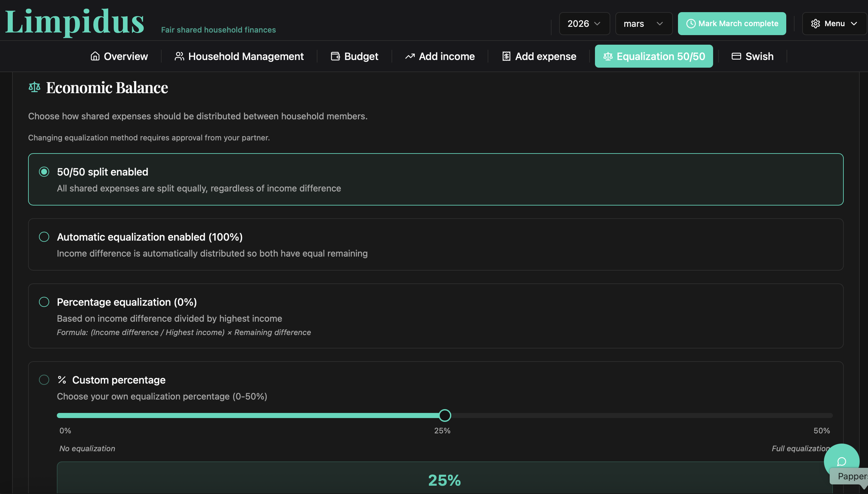Click the custom percentage slider handle

(445, 415)
